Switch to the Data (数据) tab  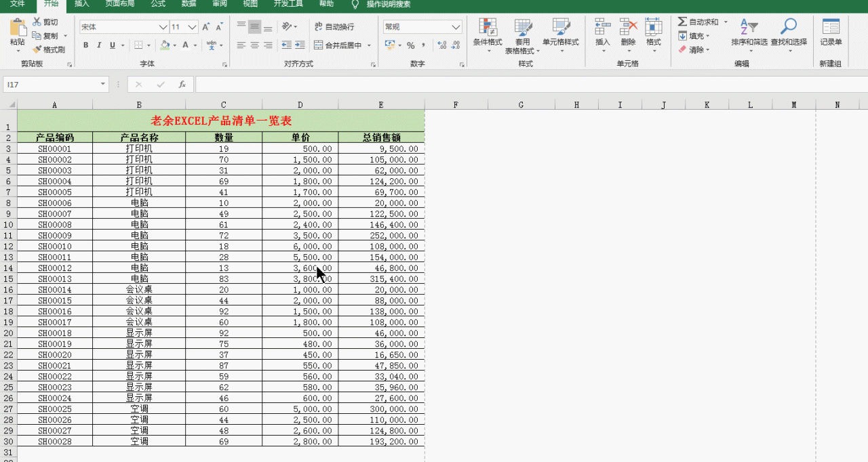pos(189,4)
